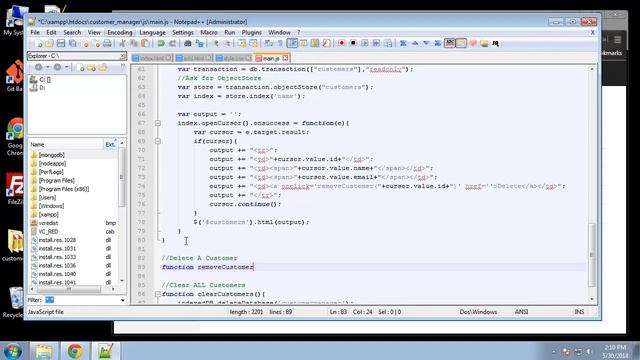The height and width of the screenshot is (360, 640).
Task: Click the Save recorded macro icon
Action: (x=388, y=43)
